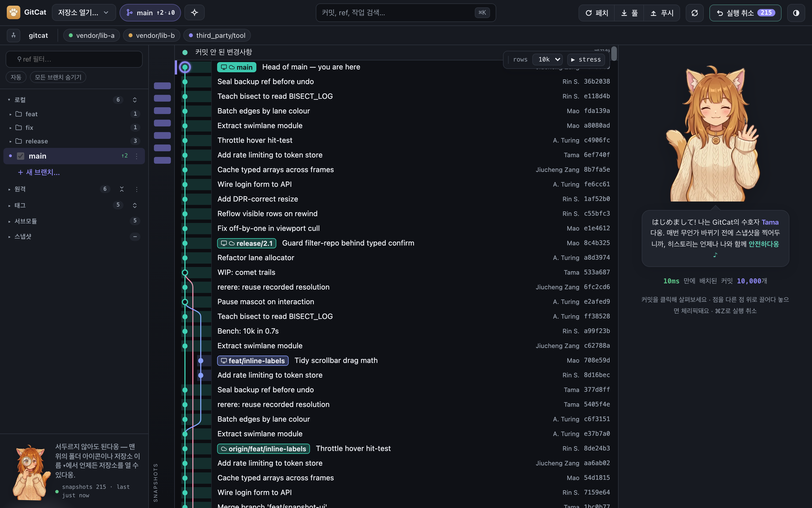Click the last snapshot bar in the snapshots strip
This screenshot has width=812, height=508.
click(162, 160)
